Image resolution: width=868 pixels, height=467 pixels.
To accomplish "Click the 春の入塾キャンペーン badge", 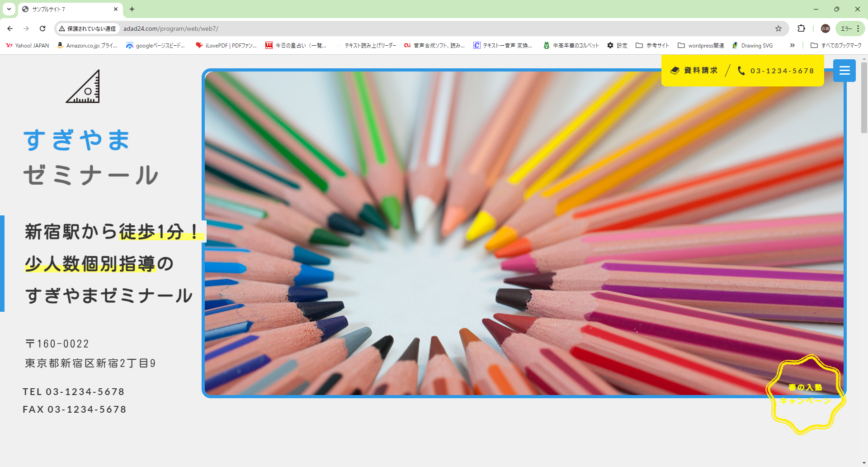I will click(806, 394).
